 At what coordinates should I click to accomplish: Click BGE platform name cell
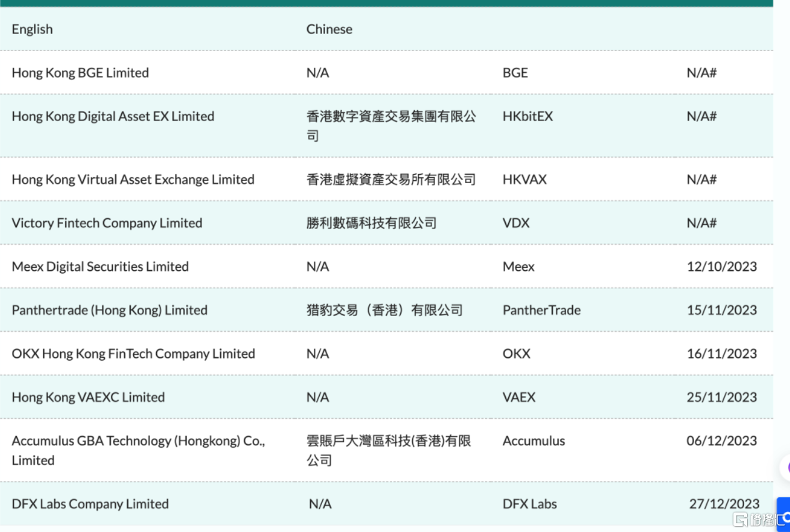pos(515,73)
